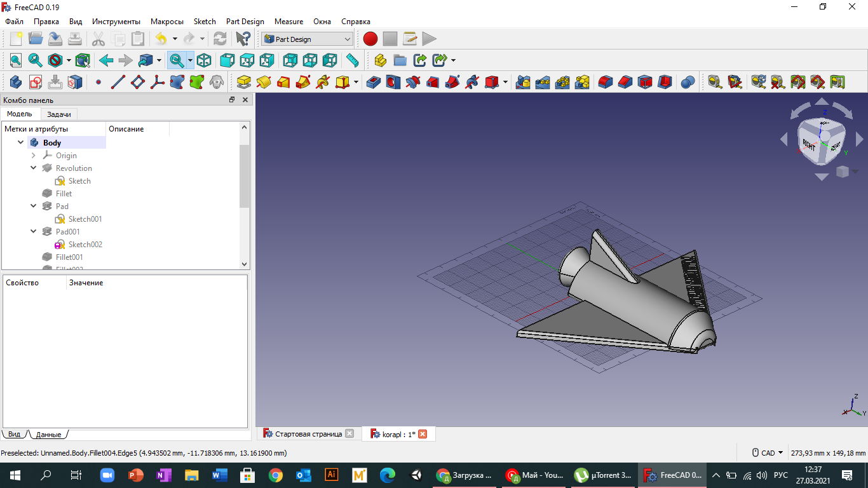Switch to the Данные property tab

click(48, 435)
